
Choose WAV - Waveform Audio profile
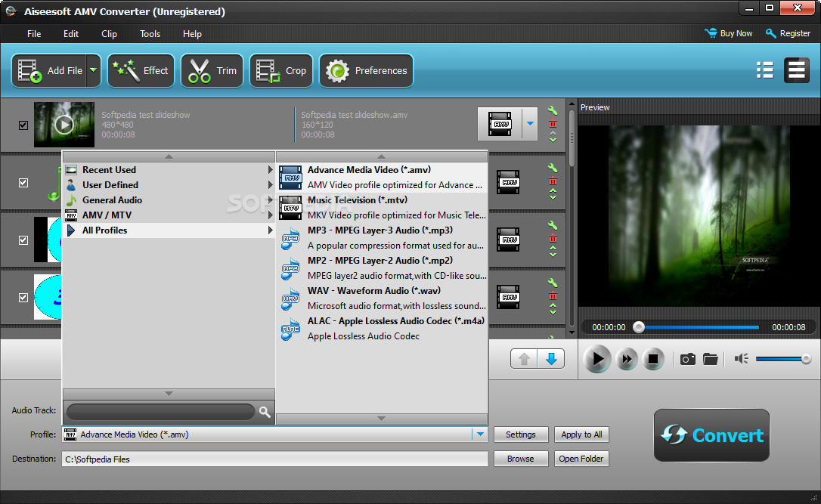[382, 298]
